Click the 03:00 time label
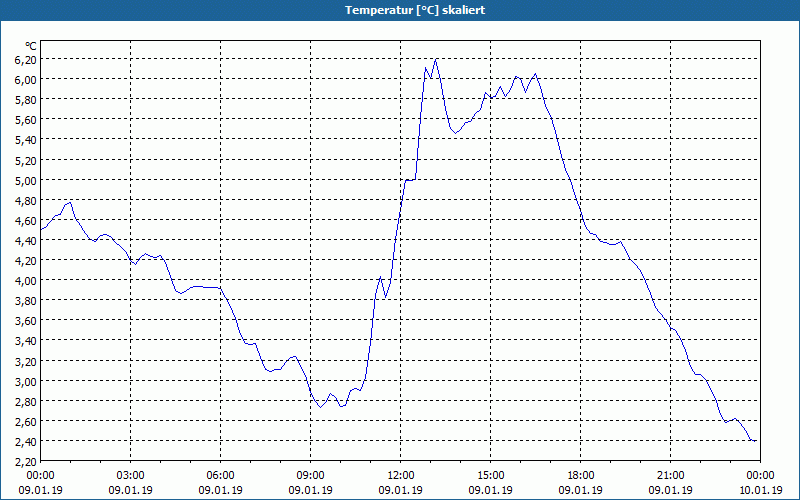Screen dimensions: 800x500 click(x=131, y=476)
